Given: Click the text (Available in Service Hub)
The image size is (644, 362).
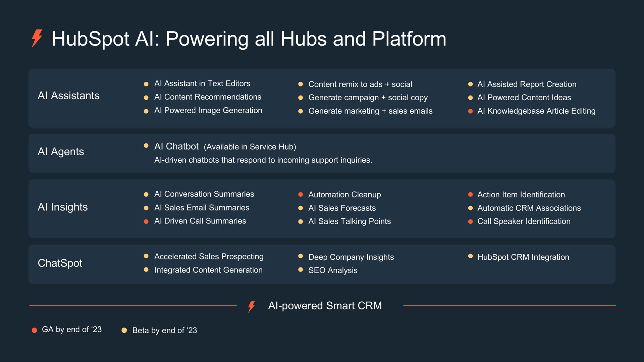Looking at the screenshot, I should pyautogui.click(x=250, y=147).
